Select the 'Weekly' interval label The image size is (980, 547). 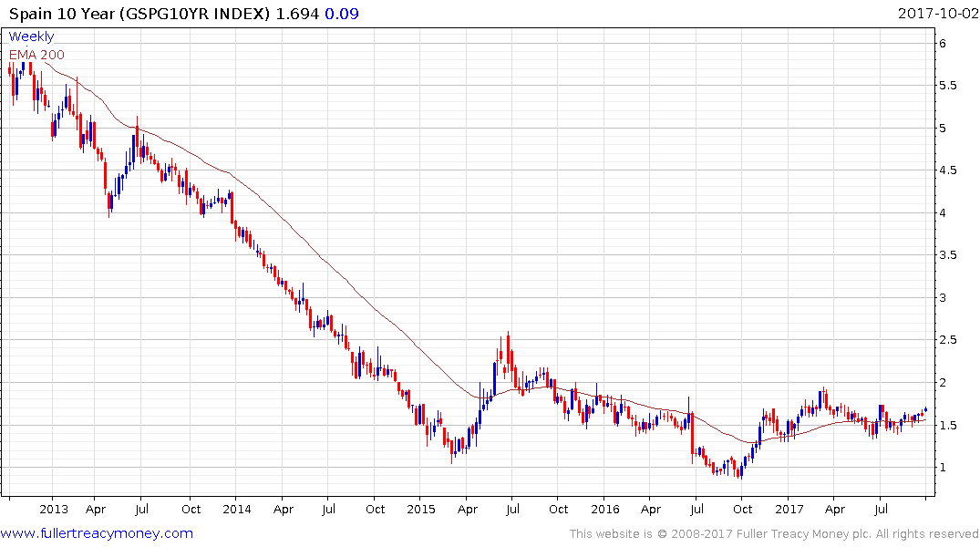click(31, 36)
